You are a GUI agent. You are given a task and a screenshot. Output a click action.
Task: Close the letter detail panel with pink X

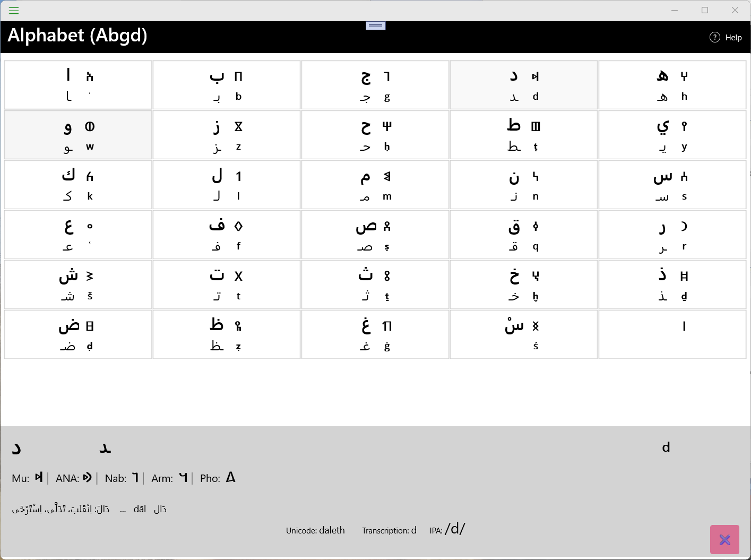click(x=724, y=540)
